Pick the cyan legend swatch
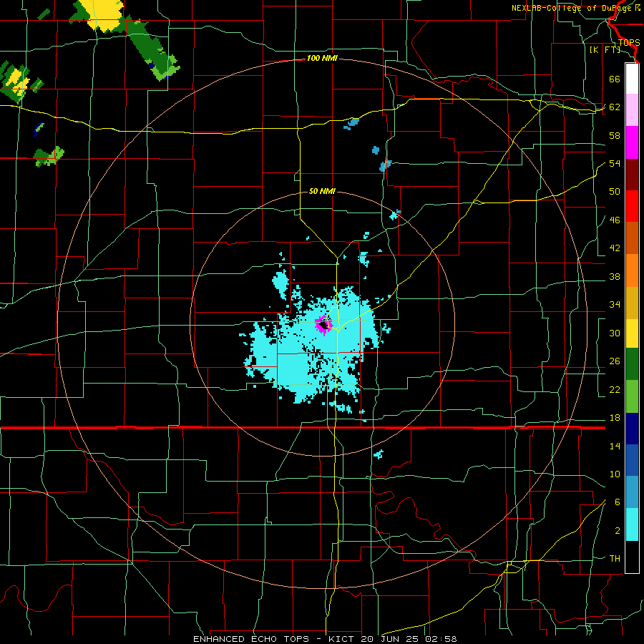The image size is (644, 644). pos(632,525)
